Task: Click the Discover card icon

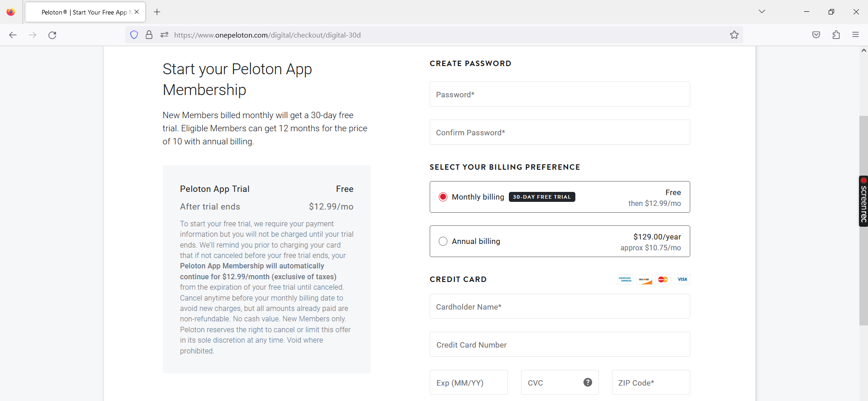Action: (x=644, y=279)
